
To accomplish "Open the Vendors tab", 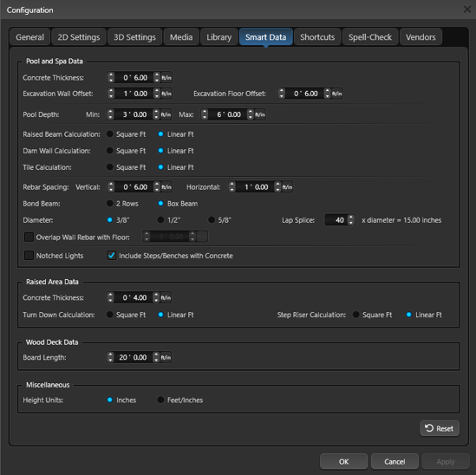I will pos(421,37).
